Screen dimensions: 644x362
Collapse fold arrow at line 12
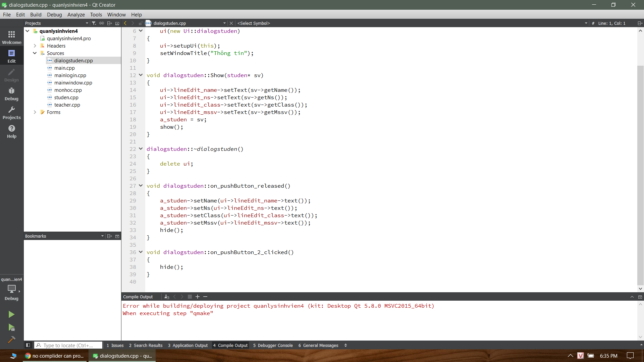click(x=141, y=75)
